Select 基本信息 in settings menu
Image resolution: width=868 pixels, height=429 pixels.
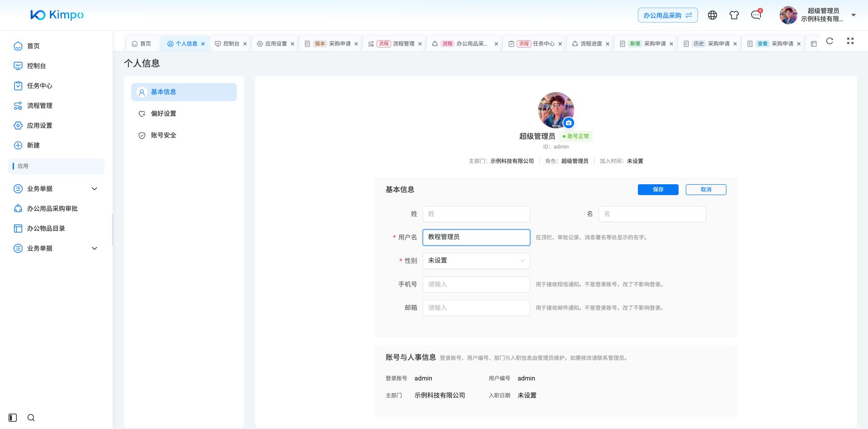point(184,92)
